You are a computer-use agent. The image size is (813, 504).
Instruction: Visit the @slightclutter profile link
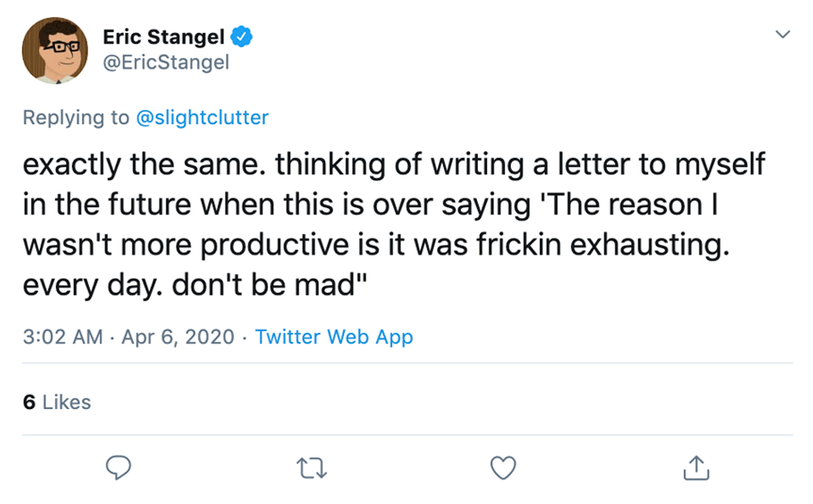point(202,118)
